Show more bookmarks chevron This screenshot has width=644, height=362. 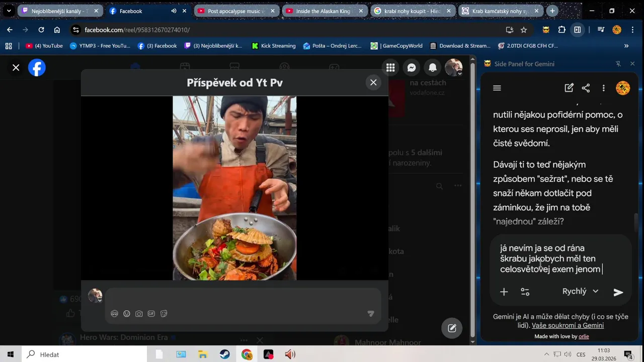pyautogui.click(x=626, y=46)
